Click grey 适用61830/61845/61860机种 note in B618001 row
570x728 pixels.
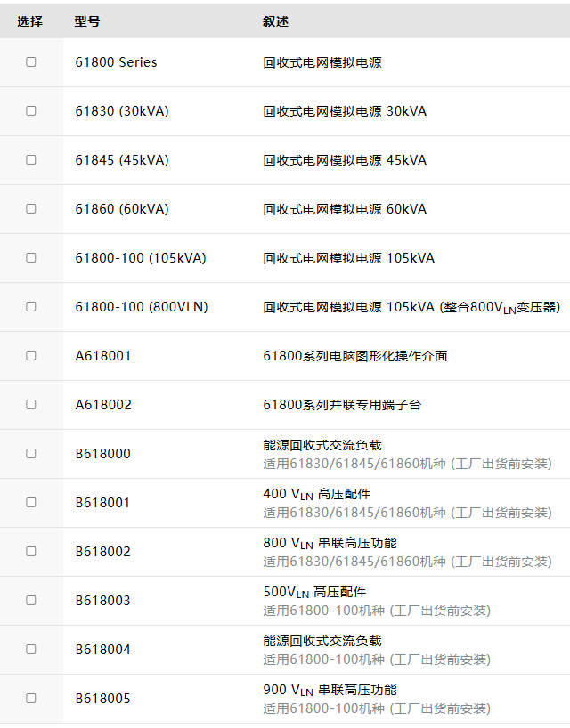pyautogui.click(x=407, y=513)
